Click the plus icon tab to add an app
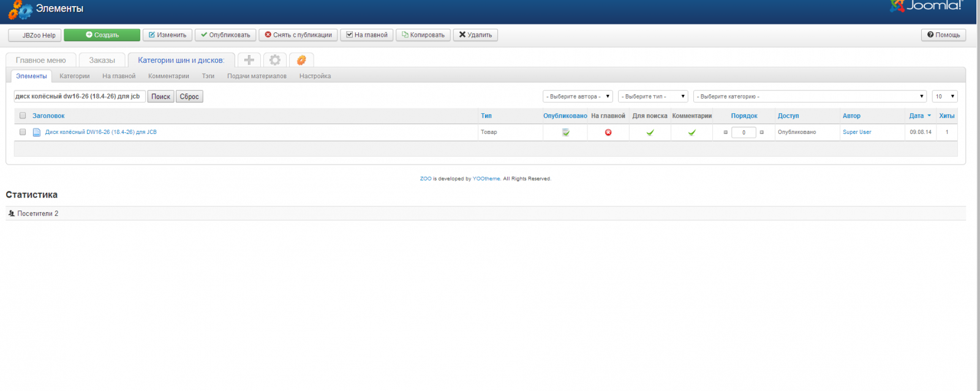This screenshot has width=980, height=391. (x=249, y=60)
